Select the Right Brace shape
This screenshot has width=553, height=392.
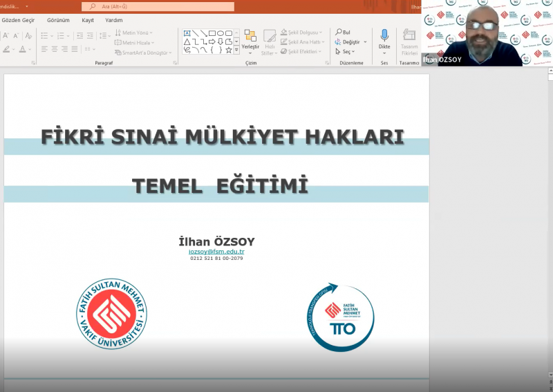pyautogui.click(x=221, y=50)
